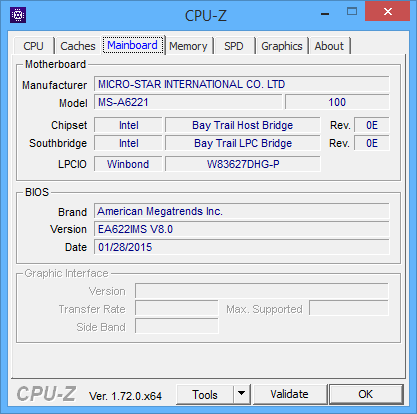This screenshot has height=414, width=417.
Task: Select the Model field MS-A6221
Action: click(188, 102)
